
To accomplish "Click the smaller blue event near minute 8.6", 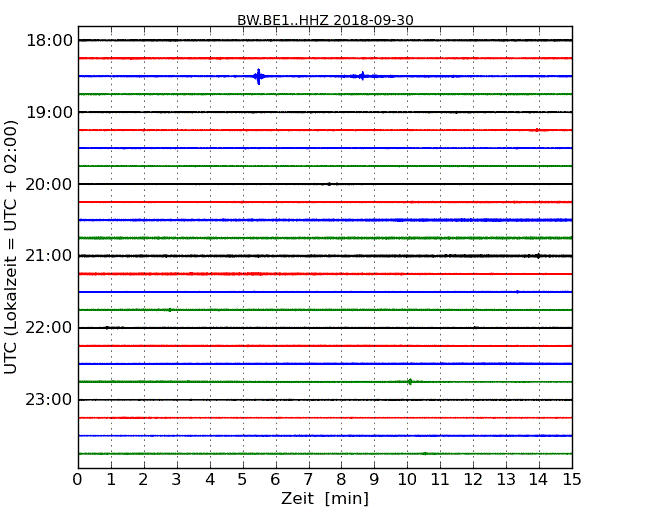I will 363,76.
